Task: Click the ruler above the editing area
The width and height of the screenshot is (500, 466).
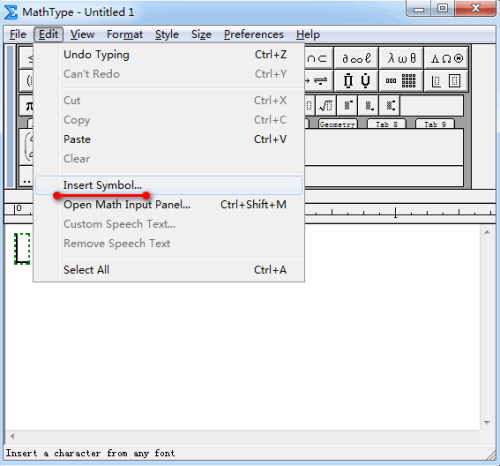Action: (400, 210)
